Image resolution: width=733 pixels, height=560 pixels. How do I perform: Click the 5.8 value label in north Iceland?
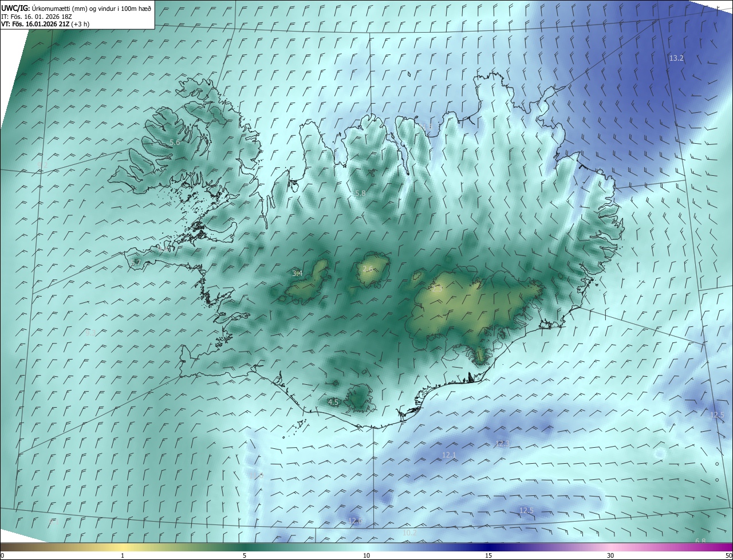(x=360, y=194)
